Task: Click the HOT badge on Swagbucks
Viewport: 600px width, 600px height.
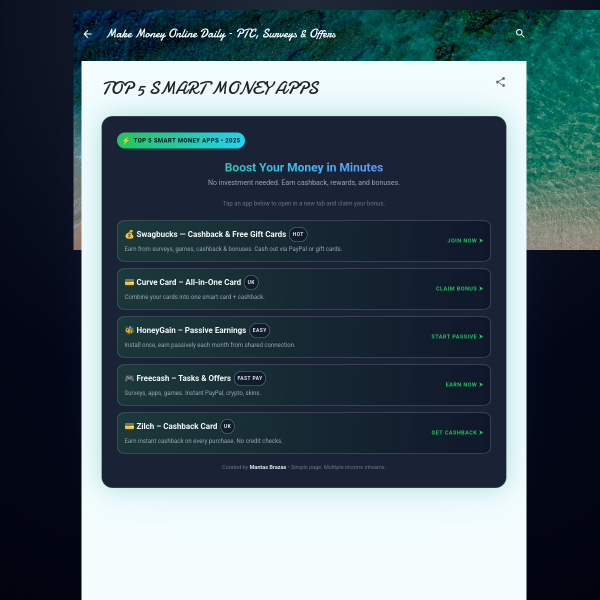Action: click(x=298, y=234)
